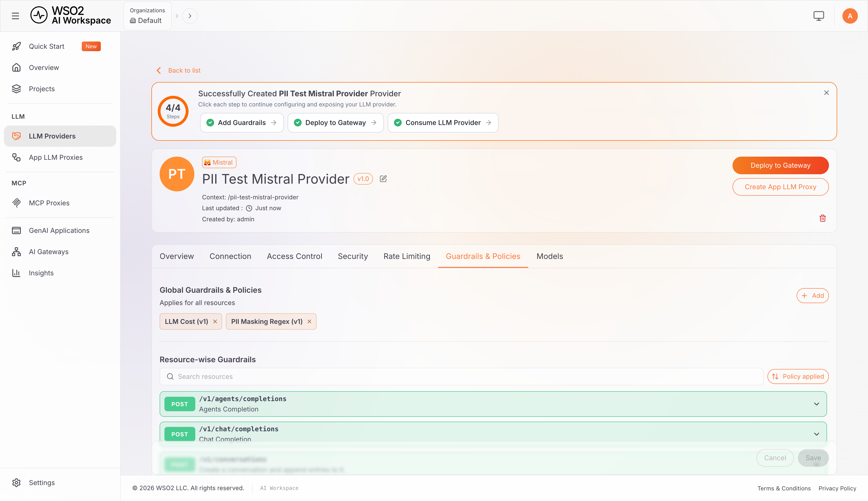Screen dimensions: 868x501
Task: Switch to the Security tab
Action: (x=353, y=256)
